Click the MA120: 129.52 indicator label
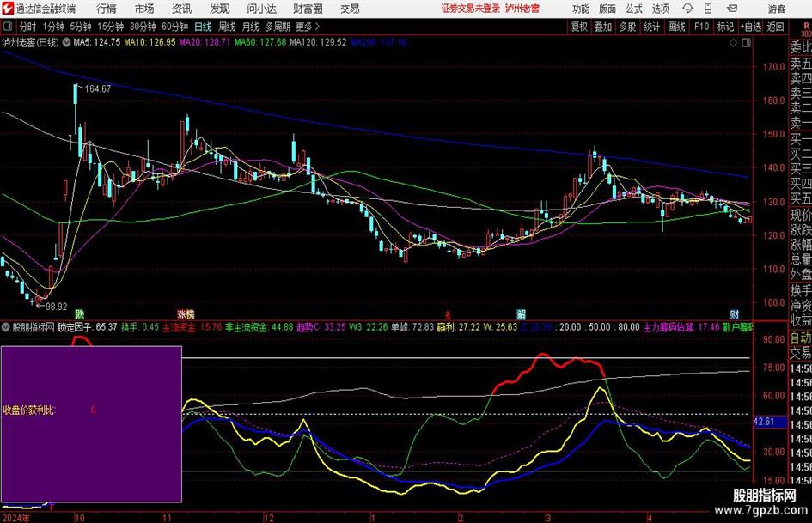This screenshot has width=812, height=523. tap(318, 42)
